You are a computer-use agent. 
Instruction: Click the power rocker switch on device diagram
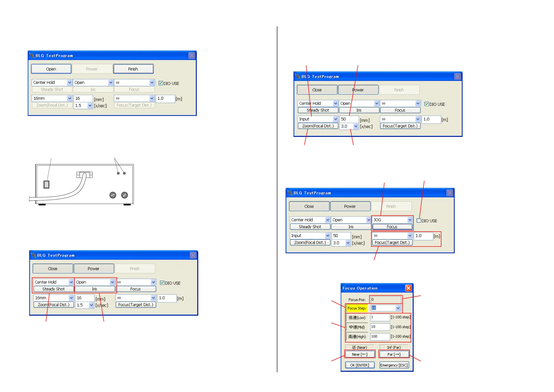tap(46, 184)
